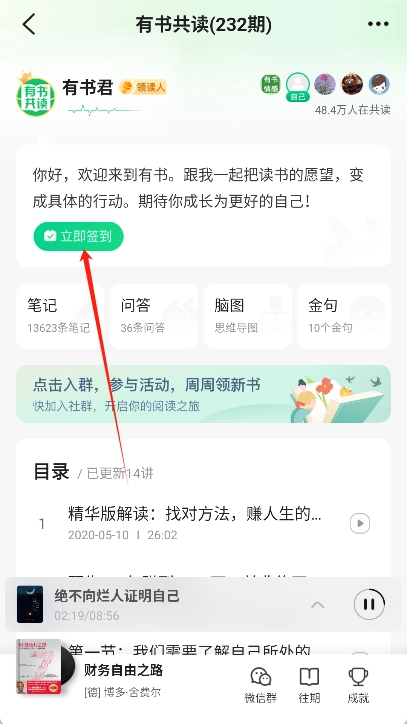Open the three-dot more options menu
This screenshot has height=724, width=407.
[x=378, y=24]
